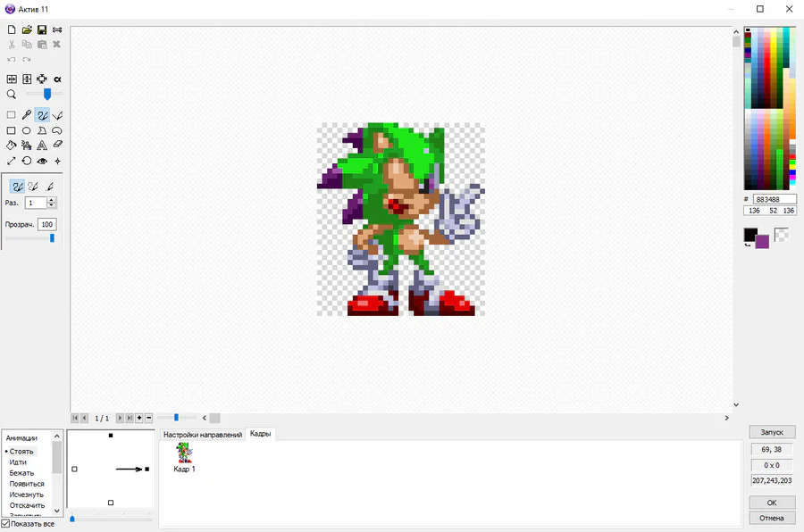Image resolution: width=804 pixels, height=532 pixels.
Task: Enable the bottom direction square
Action: click(111, 503)
